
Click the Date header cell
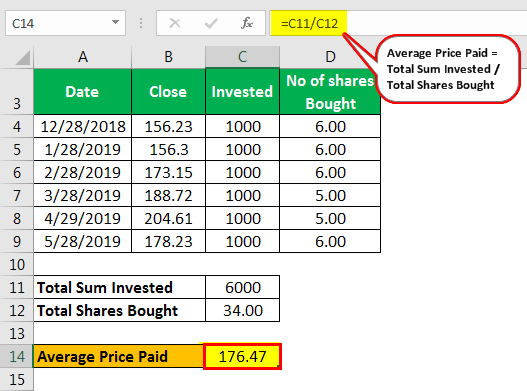82,91
